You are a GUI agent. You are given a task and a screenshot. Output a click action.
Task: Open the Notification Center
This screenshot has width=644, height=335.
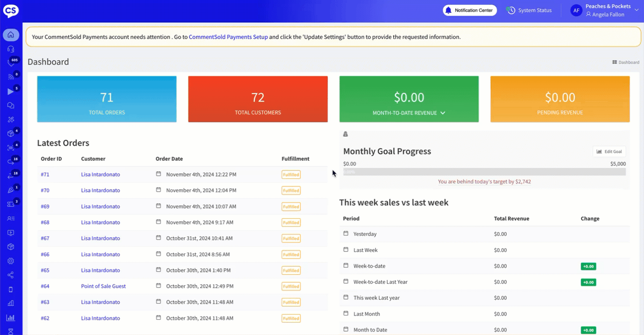coord(470,10)
